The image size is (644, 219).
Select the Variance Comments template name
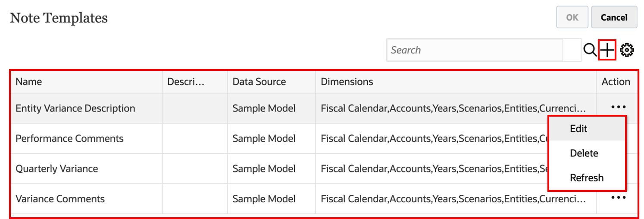[x=60, y=199]
